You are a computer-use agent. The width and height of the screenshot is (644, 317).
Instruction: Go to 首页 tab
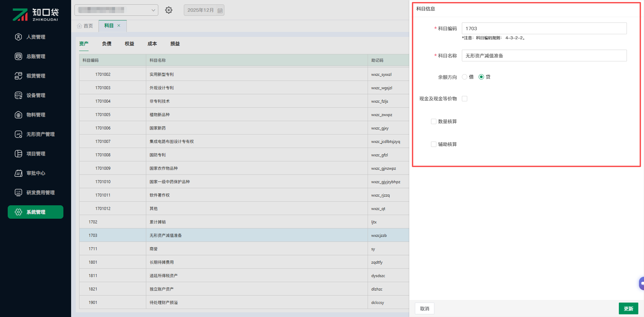(x=85, y=26)
